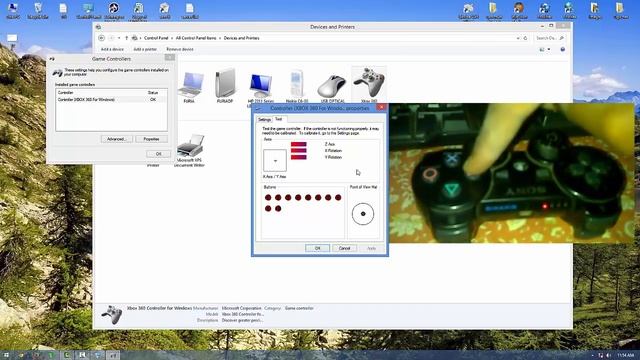The width and height of the screenshot is (640, 360).
Task: Click OK in the Game Controllers dialog
Action: 158,154
